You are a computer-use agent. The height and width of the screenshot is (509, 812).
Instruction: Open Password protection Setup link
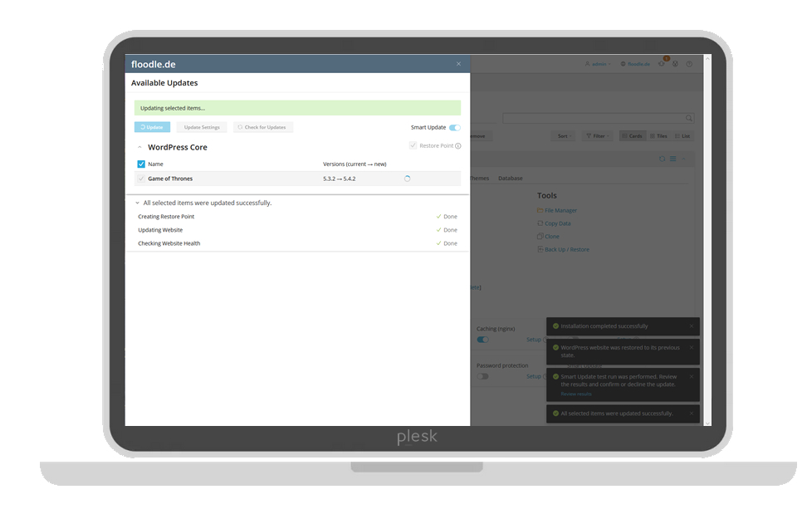(x=533, y=376)
